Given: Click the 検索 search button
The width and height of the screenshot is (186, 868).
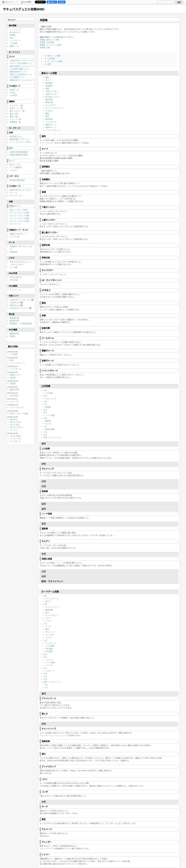Looking at the screenshot, I should tap(179, 2).
